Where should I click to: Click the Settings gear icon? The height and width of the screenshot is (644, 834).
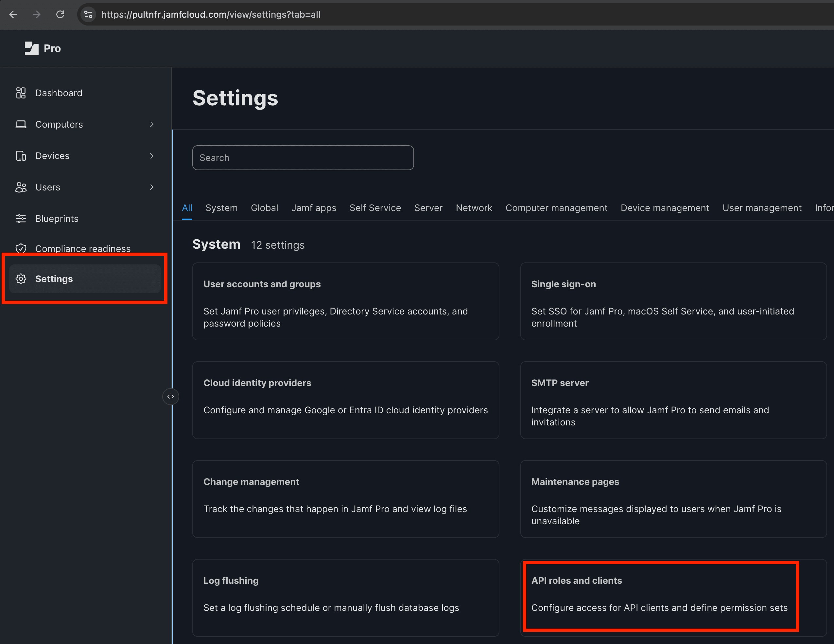coord(21,279)
